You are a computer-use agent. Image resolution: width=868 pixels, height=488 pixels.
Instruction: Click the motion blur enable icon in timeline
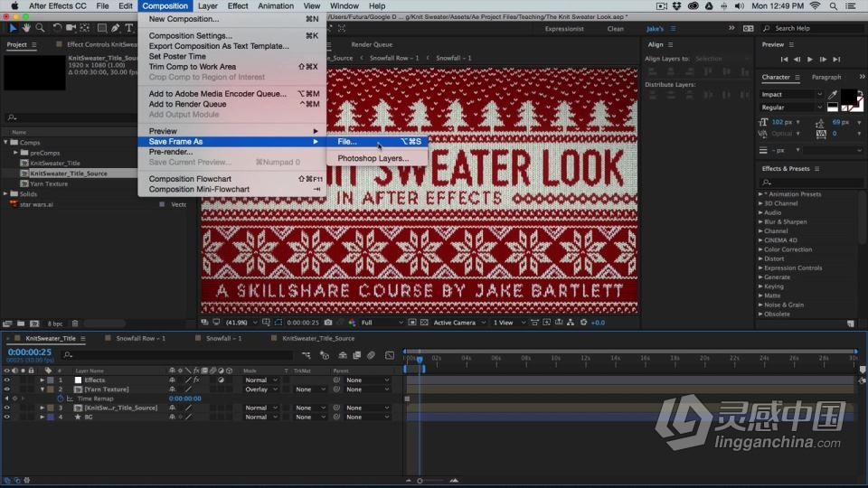click(x=371, y=355)
